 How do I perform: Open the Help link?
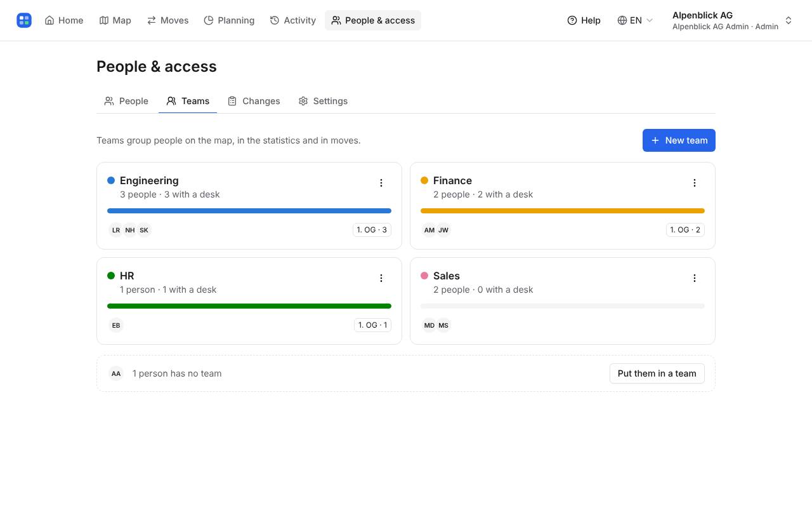point(584,20)
